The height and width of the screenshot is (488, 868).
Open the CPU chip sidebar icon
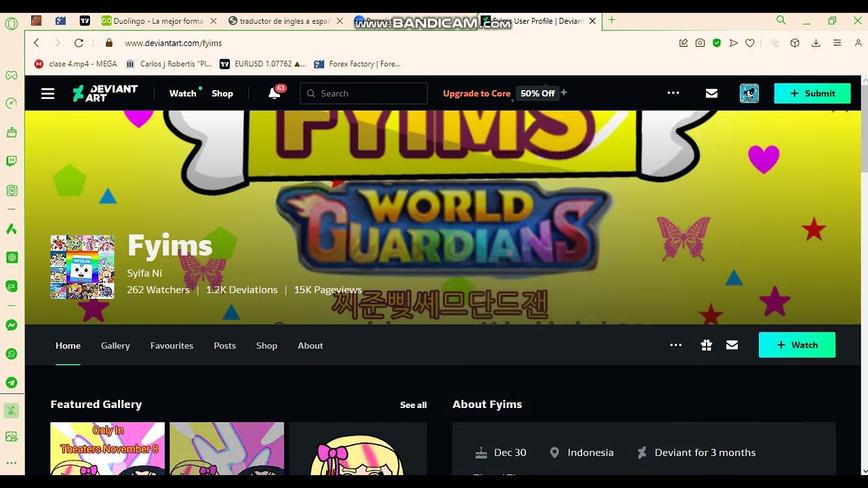coord(12,190)
